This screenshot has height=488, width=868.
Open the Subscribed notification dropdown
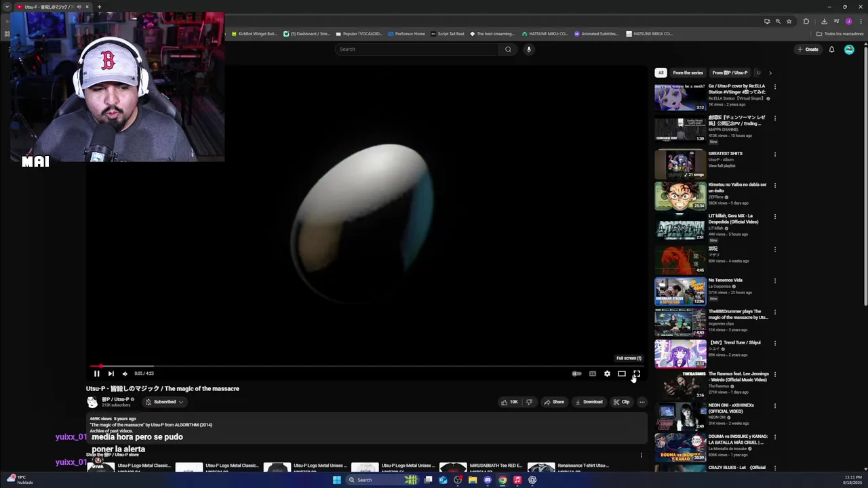[165, 402]
